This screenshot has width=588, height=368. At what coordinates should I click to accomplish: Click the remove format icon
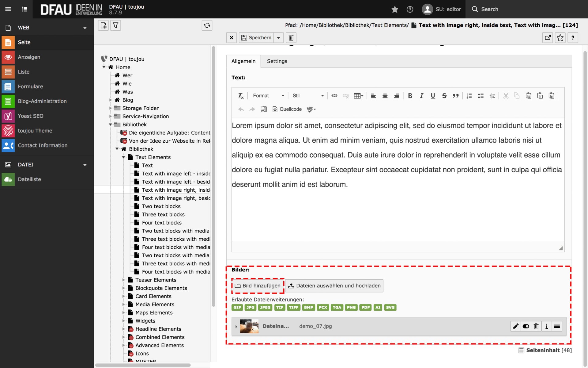pyautogui.click(x=241, y=96)
